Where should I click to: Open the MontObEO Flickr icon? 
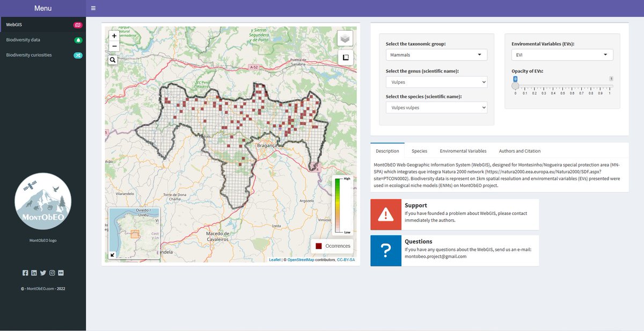pos(61,273)
